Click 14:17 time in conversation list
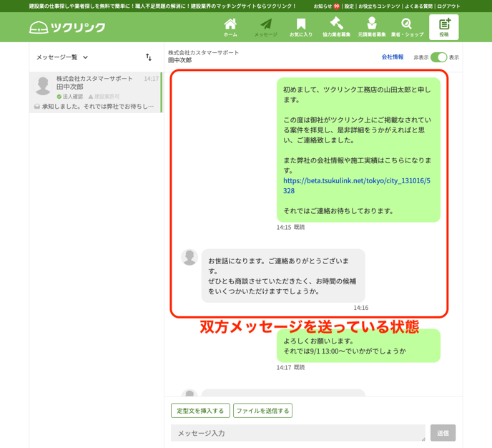The height and width of the screenshot is (448, 492). pos(151,79)
